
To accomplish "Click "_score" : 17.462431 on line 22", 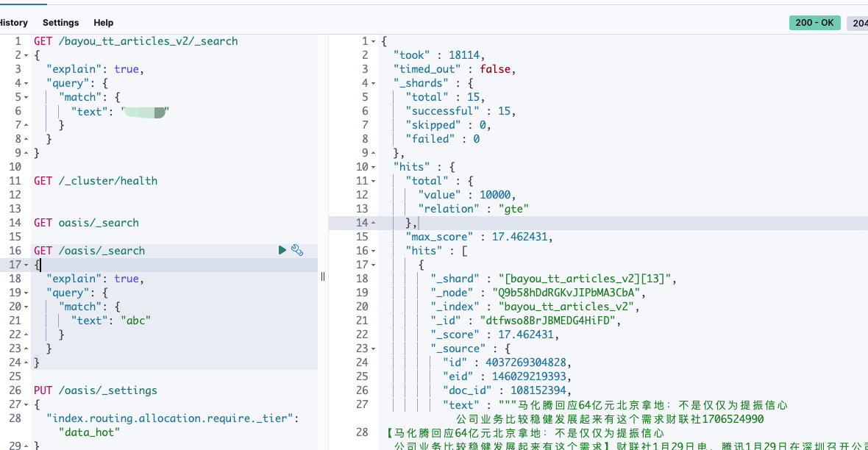I will pyautogui.click(x=494, y=335).
